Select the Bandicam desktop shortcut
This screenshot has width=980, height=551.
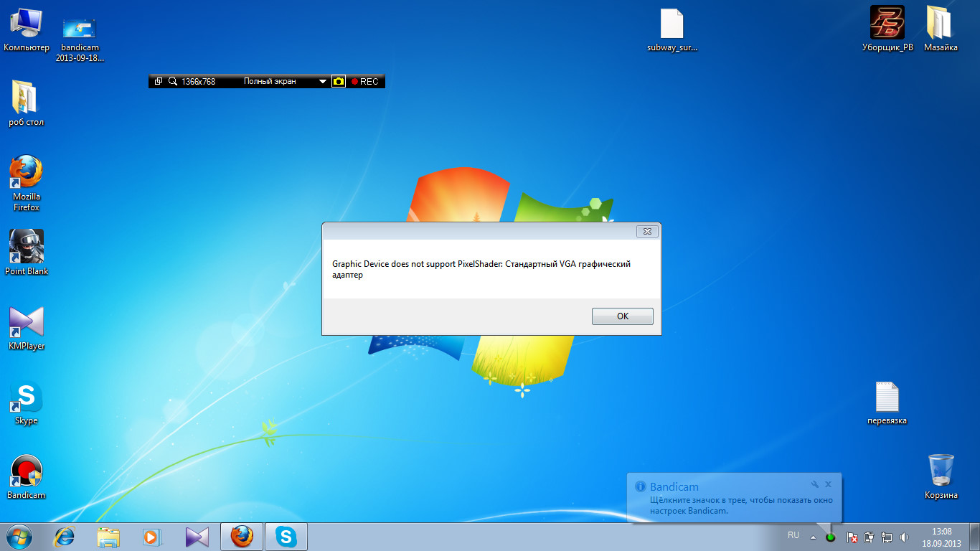click(27, 477)
